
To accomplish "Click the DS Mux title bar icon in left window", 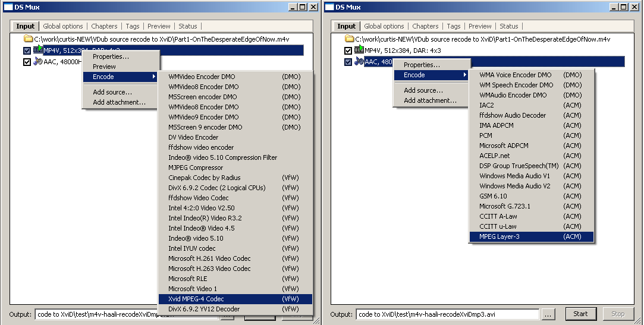I will click(x=8, y=7).
